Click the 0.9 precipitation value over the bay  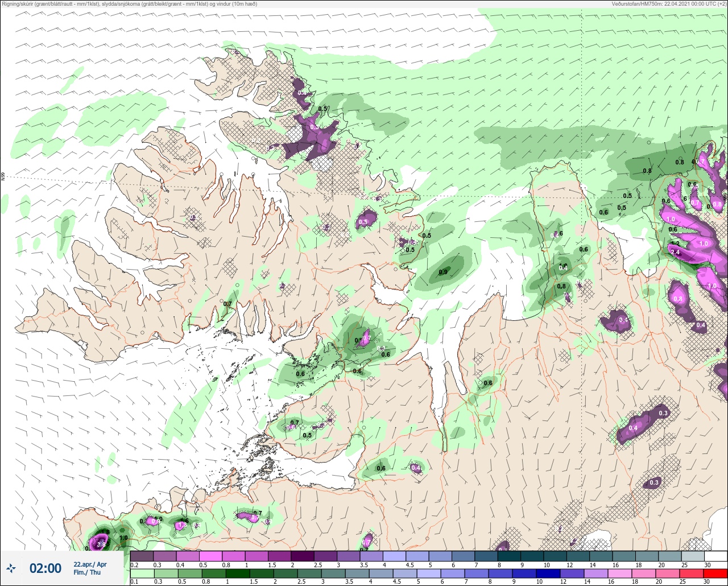[x=443, y=273]
